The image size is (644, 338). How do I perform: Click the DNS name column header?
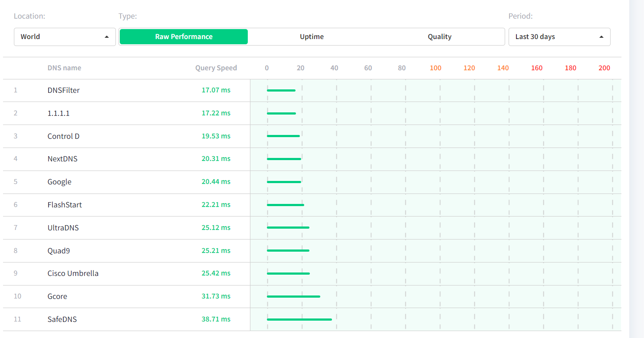64,68
